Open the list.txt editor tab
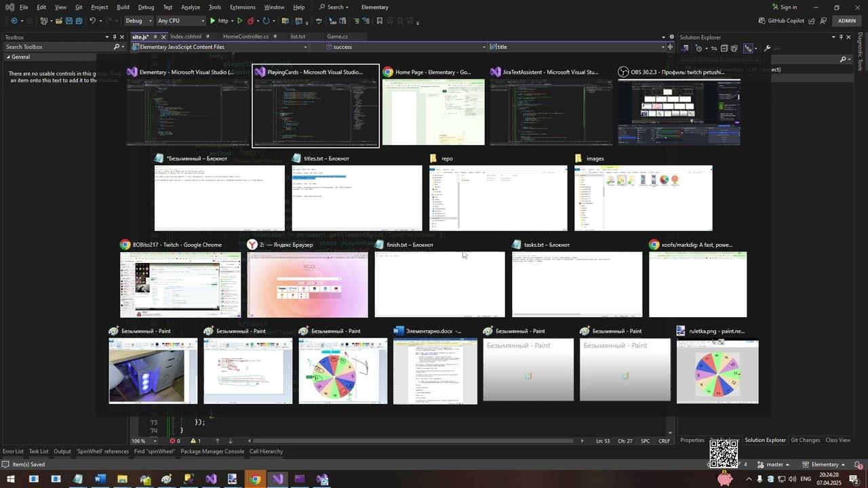This screenshot has height=488, width=868. click(x=298, y=37)
